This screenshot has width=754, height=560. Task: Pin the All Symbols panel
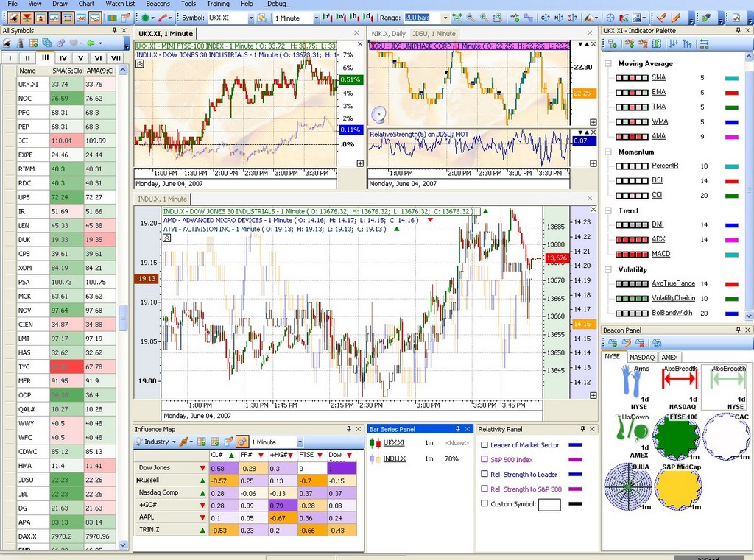pyautogui.click(x=114, y=30)
